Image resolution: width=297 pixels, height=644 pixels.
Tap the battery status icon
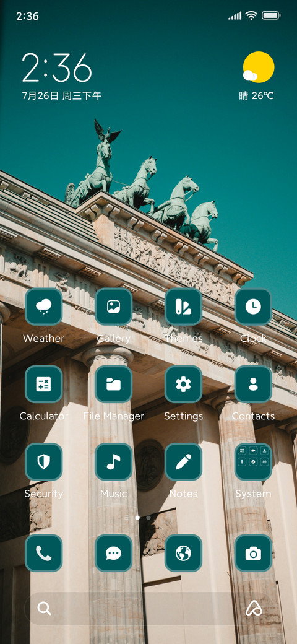(x=271, y=15)
